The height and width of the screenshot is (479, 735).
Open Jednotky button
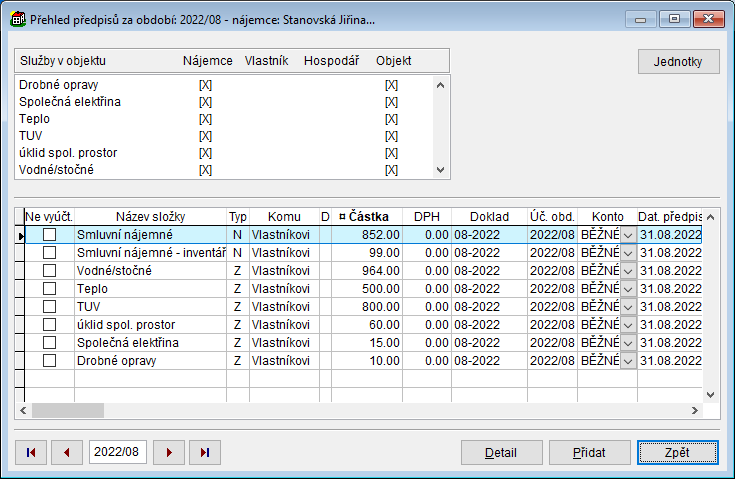coord(678,61)
